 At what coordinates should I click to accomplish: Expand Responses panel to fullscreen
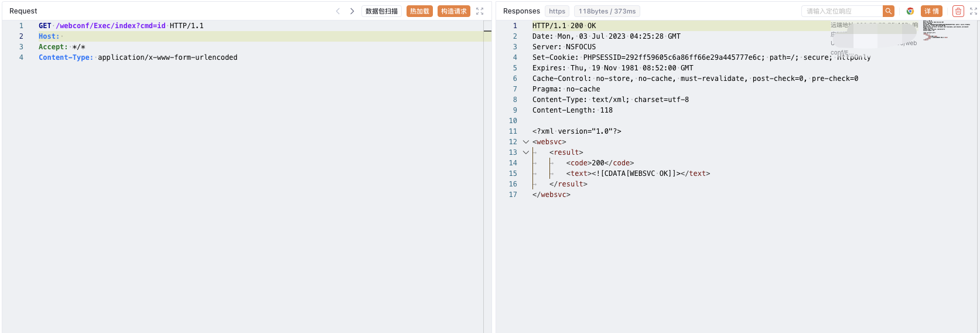point(974,11)
